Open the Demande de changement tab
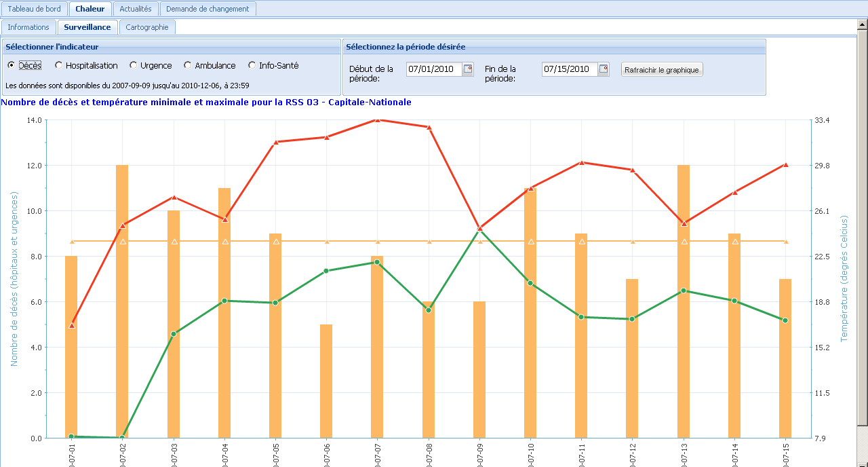868x467 pixels. (208, 9)
